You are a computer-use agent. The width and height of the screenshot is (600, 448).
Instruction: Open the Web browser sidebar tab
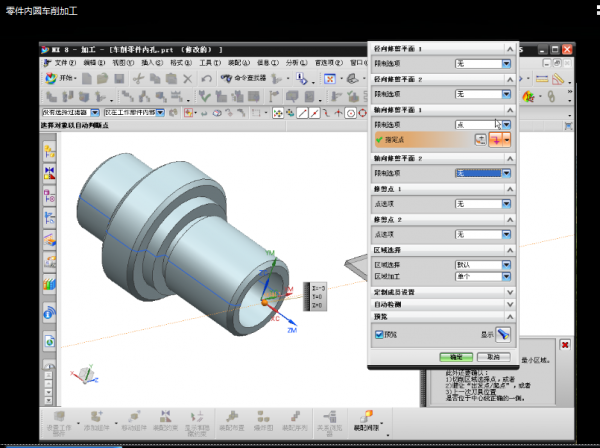[50, 340]
